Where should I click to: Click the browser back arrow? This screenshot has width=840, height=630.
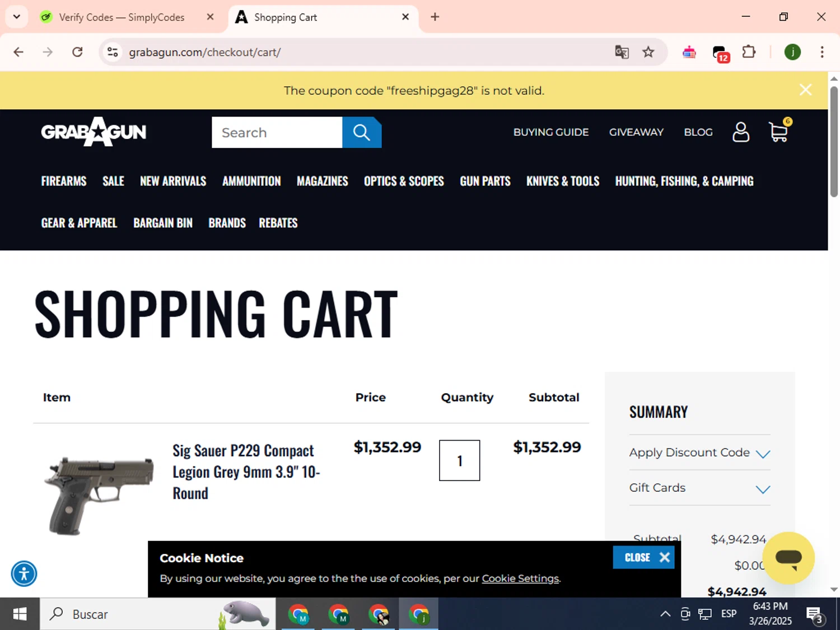click(x=18, y=52)
